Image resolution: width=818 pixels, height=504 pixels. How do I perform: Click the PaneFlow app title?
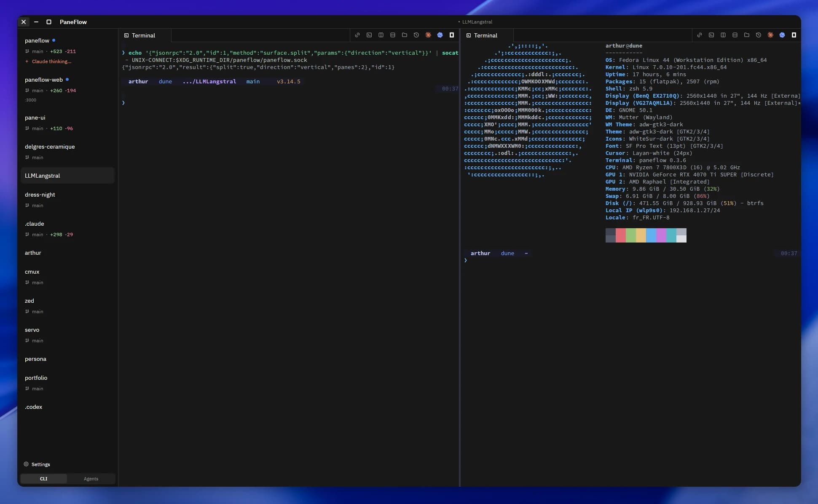click(73, 22)
